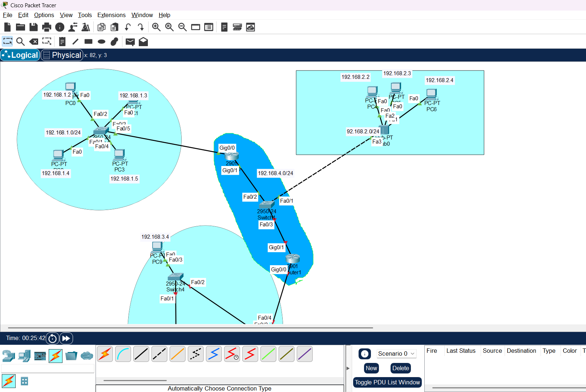The height and width of the screenshot is (392, 586).
Task: Create a New scenario
Action: click(371, 368)
